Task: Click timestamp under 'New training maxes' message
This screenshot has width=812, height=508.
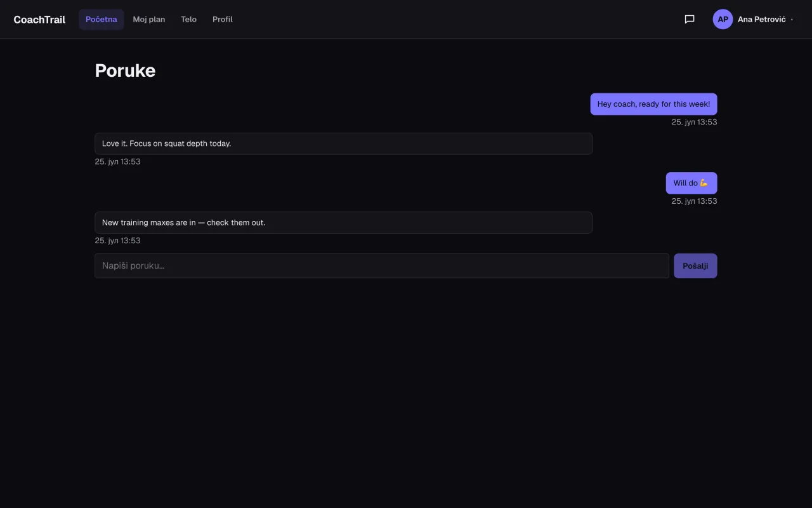Action: click(x=118, y=241)
